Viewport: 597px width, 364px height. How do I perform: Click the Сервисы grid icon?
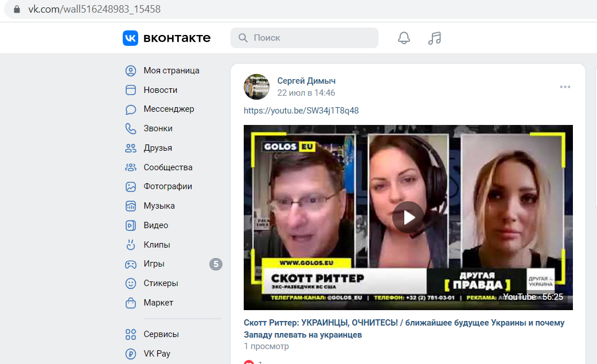(131, 334)
